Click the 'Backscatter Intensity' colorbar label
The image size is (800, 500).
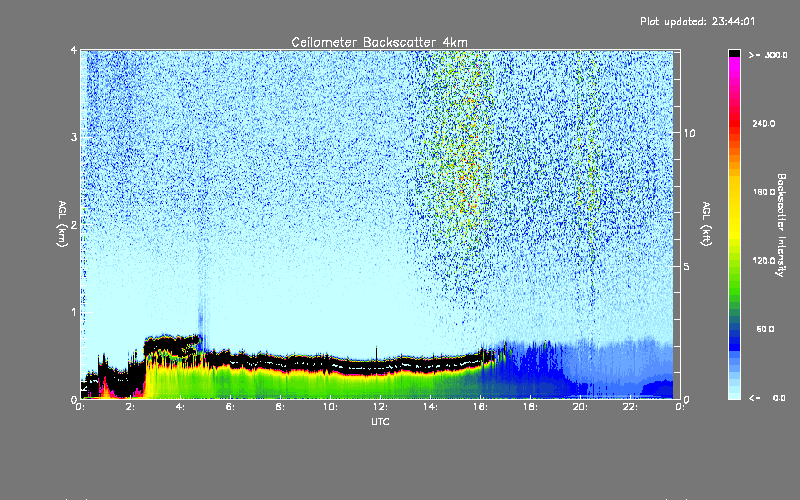point(781,225)
